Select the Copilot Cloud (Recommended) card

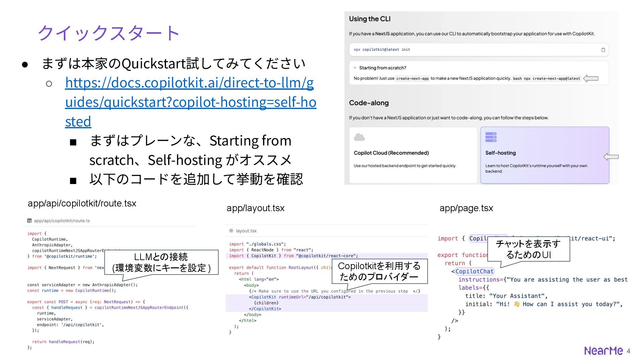413,155
